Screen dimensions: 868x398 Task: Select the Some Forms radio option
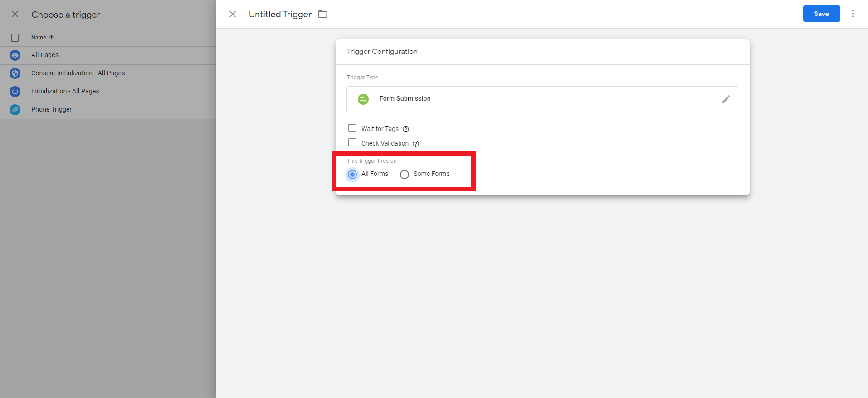pyautogui.click(x=405, y=175)
